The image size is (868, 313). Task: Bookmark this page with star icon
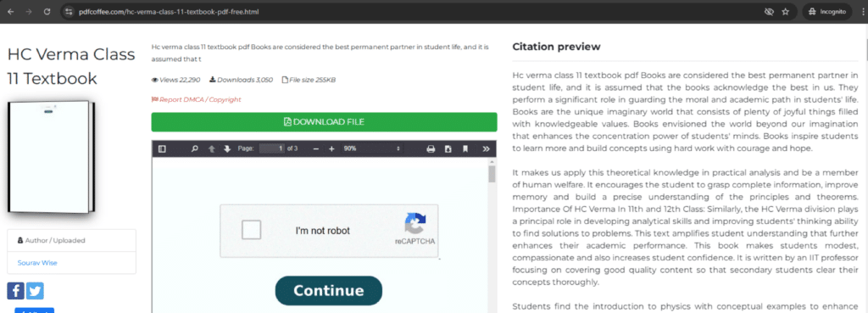[x=785, y=12]
